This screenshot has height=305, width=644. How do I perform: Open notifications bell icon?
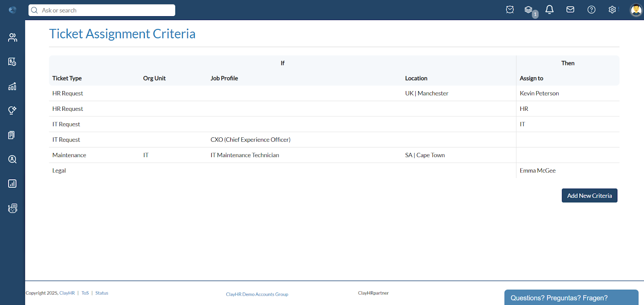(x=549, y=10)
